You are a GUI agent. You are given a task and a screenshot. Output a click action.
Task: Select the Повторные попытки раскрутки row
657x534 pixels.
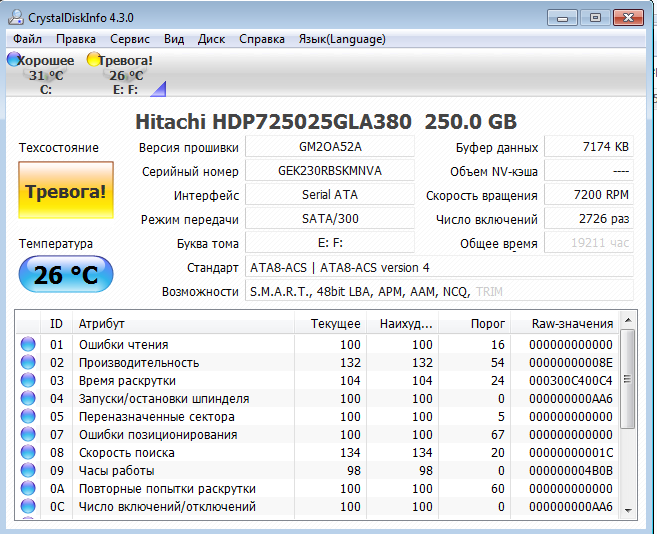317,489
